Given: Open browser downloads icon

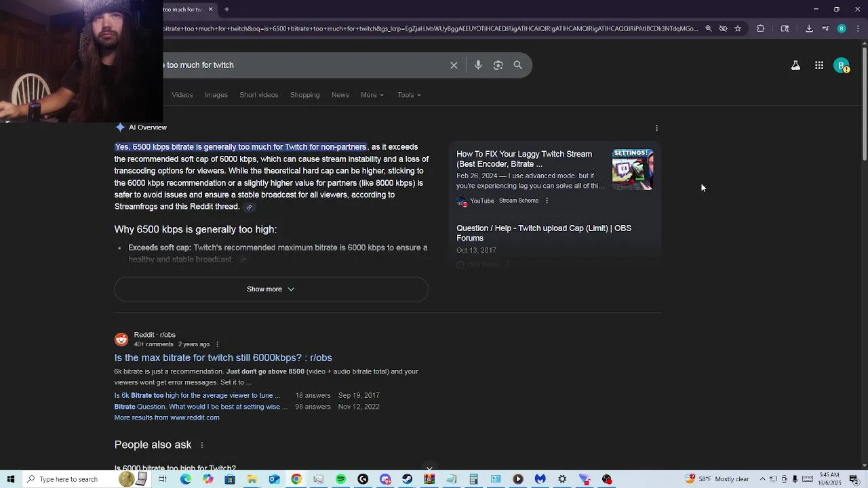Looking at the screenshot, I should (x=809, y=28).
